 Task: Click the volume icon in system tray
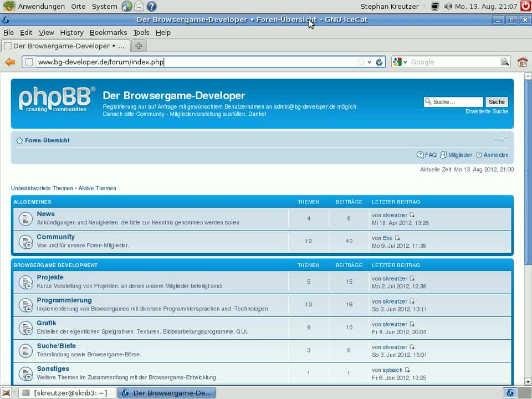point(448,6)
